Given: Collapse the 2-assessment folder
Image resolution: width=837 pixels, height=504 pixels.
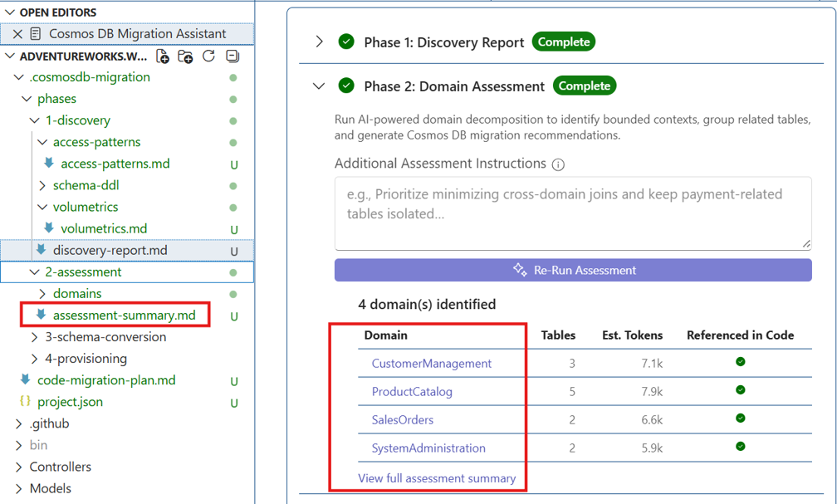Looking at the screenshot, I should click(x=35, y=272).
